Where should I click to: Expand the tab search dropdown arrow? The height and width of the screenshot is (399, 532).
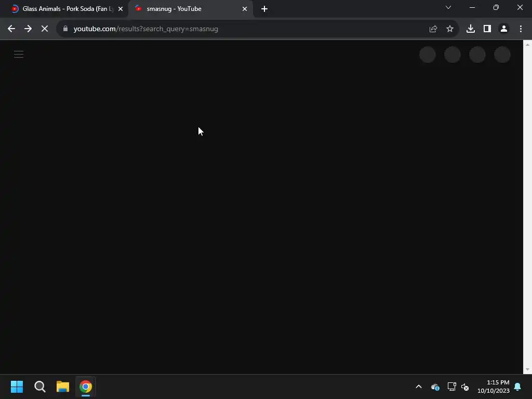pos(448,7)
